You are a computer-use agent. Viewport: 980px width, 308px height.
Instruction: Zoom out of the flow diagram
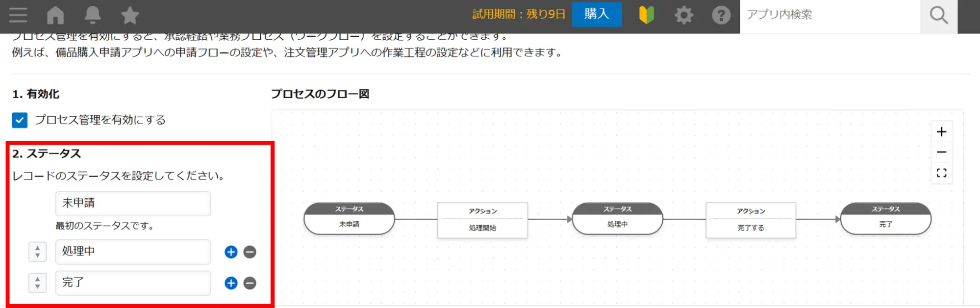click(941, 153)
